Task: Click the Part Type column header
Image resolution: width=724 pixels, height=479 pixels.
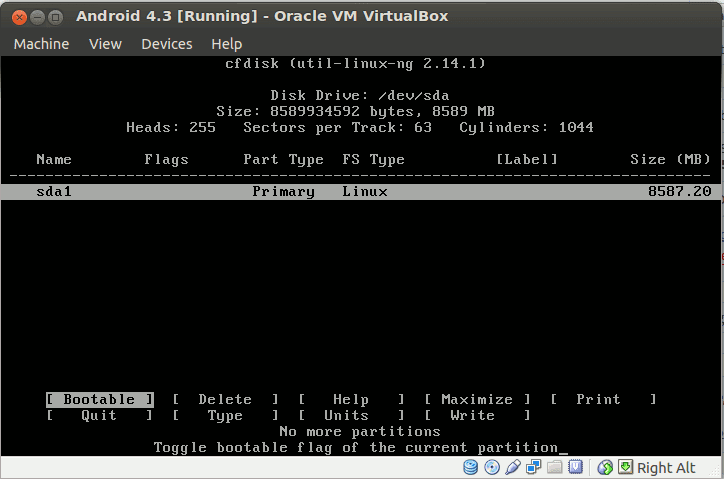Action: (x=283, y=159)
